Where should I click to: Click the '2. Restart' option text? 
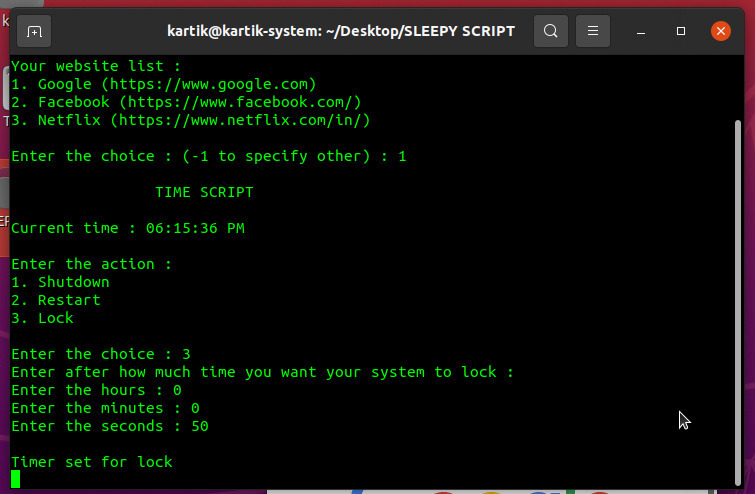tap(56, 300)
